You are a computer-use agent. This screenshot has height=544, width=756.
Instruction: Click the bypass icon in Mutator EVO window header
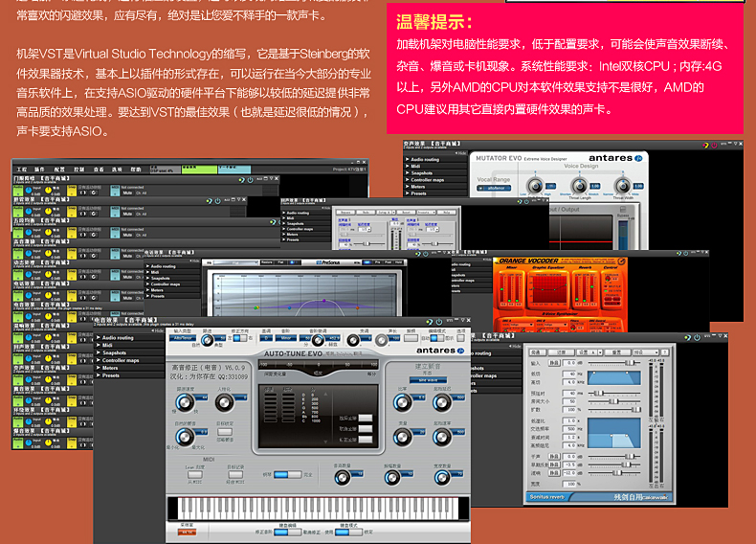click(x=705, y=145)
